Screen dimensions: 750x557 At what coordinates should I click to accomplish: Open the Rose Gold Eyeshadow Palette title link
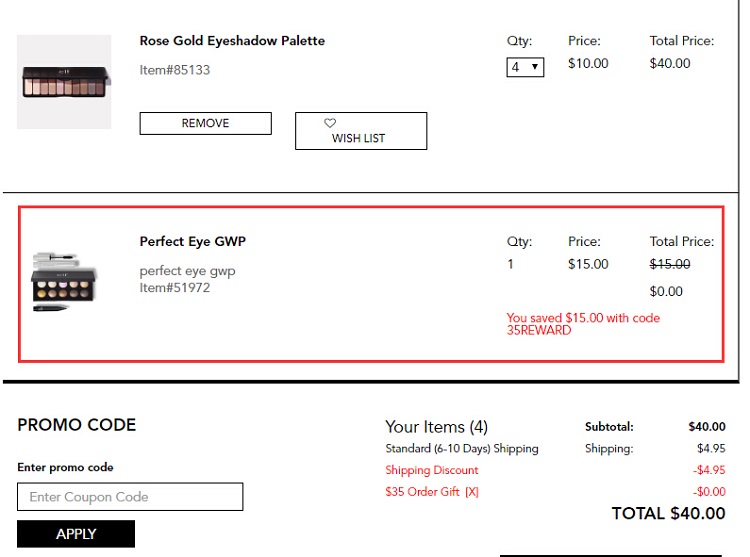[x=232, y=41]
